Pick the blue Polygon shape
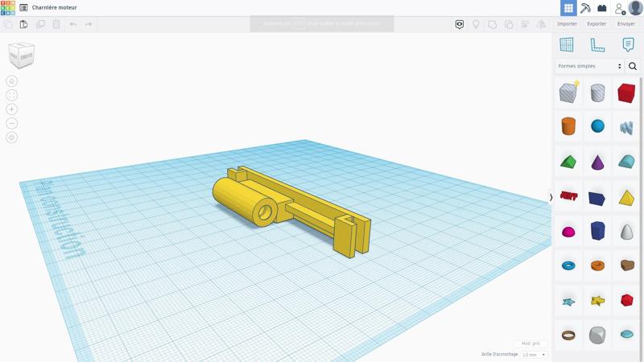Viewport: 644px width, 362px height. point(597,231)
